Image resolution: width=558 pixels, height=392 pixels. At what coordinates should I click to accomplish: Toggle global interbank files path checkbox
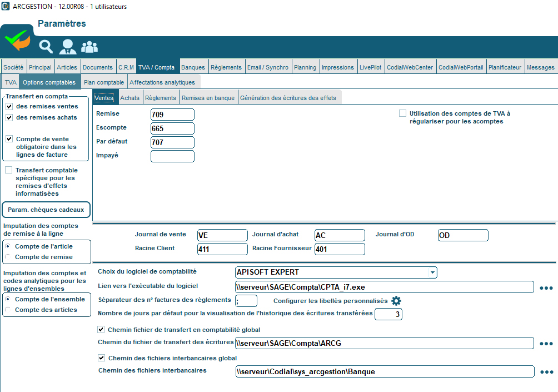pyautogui.click(x=101, y=358)
